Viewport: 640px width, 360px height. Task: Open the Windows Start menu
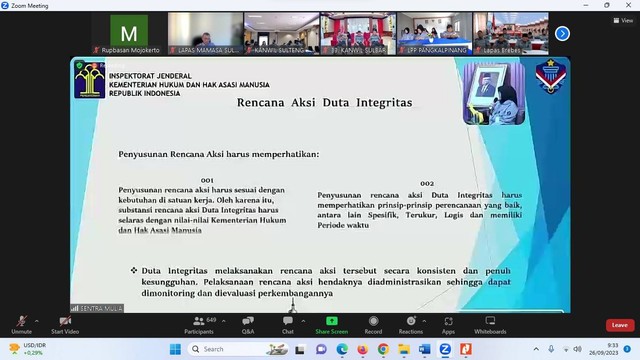tap(176, 349)
